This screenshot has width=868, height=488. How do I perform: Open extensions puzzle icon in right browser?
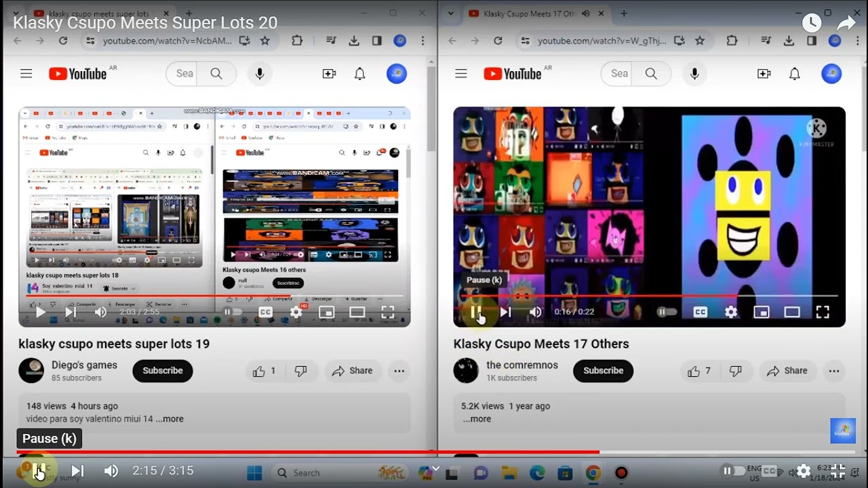pyautogui.click(x=732, y=41)
